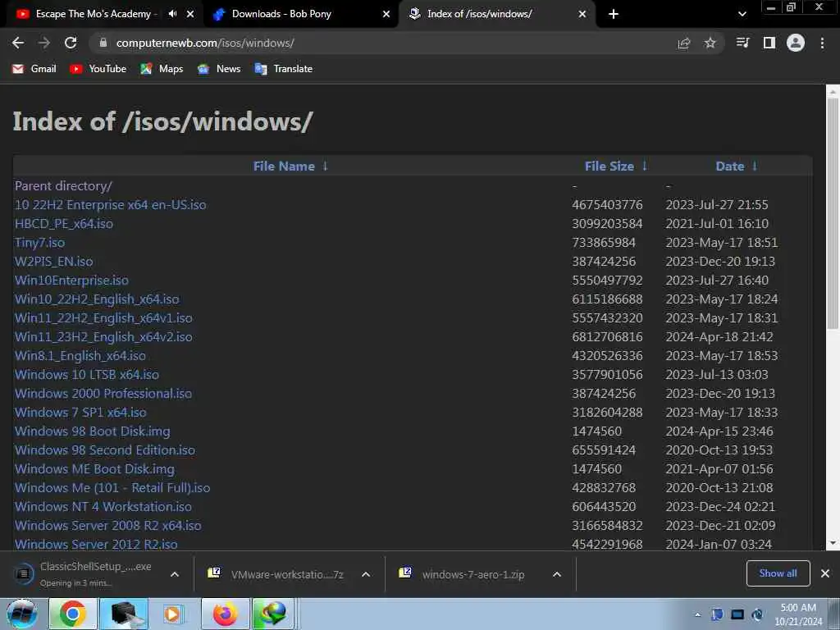840x630 pixels.
Task: Download Win10Enterprise.iso
Action: point(71,281)
